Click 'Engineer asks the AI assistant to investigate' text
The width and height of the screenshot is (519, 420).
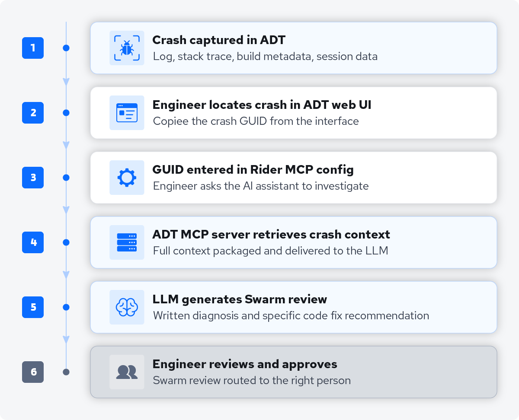(x=261, y=186)
